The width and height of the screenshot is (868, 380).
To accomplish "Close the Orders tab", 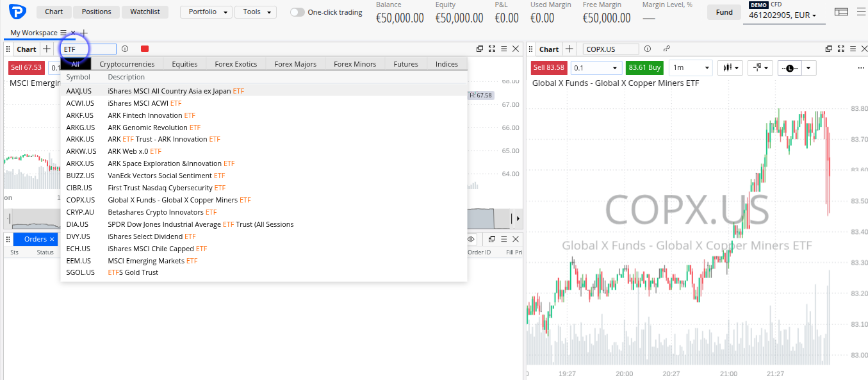I will click(x=53, y=239).
